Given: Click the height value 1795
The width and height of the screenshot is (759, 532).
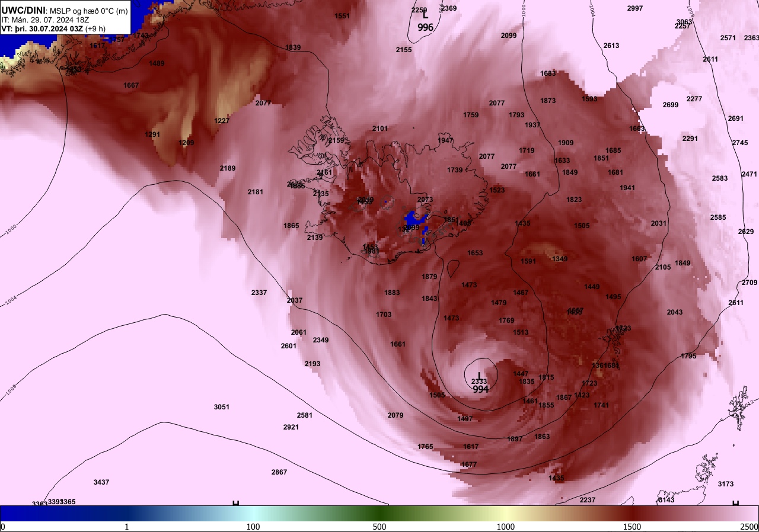Looking at the screenshot, I should pyautogui.click(x=688, y=356).
